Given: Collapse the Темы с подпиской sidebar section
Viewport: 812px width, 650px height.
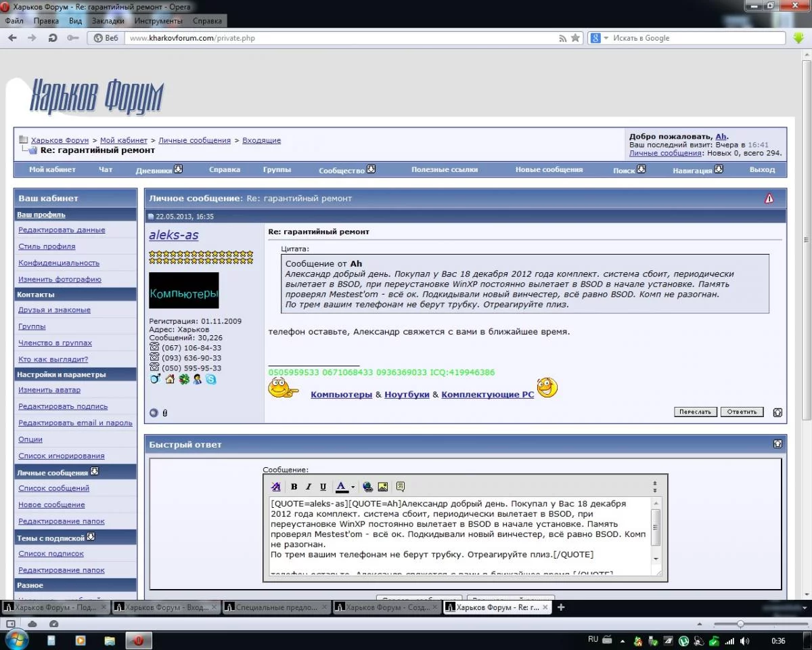Looking at the screenshot, I should [91, 538].
